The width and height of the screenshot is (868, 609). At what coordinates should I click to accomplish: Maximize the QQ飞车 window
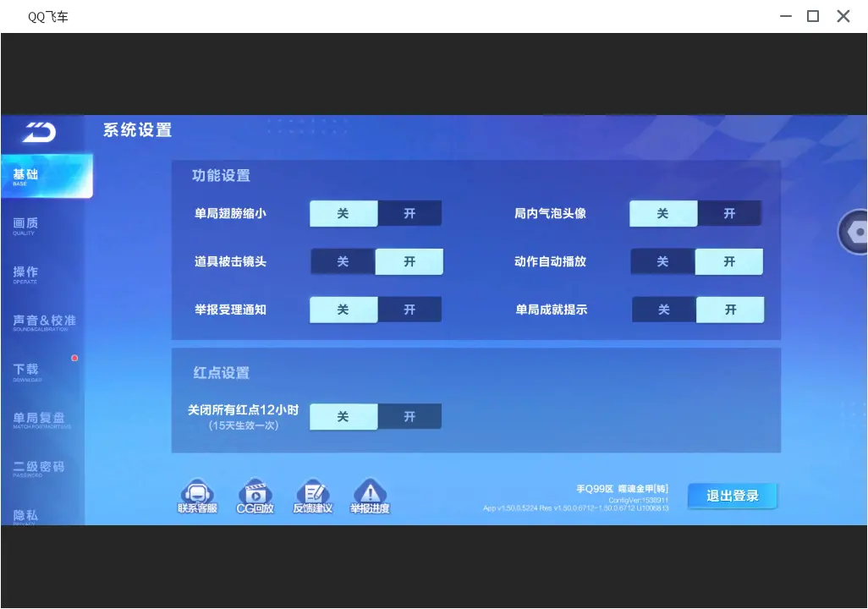(813, 16)
